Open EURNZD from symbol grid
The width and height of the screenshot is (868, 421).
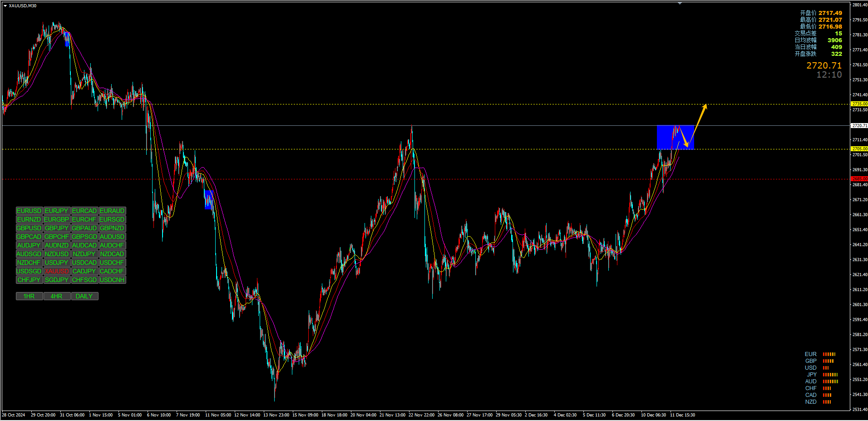pos(30,219)
